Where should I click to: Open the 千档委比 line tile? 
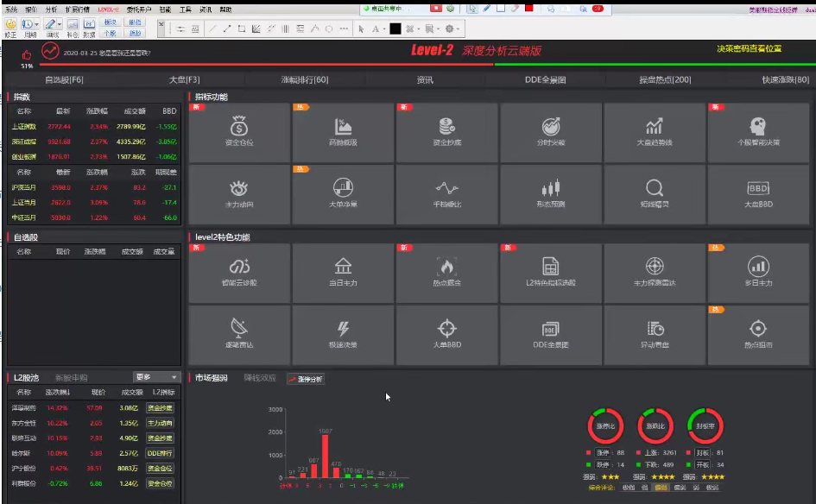click(446, 194)
